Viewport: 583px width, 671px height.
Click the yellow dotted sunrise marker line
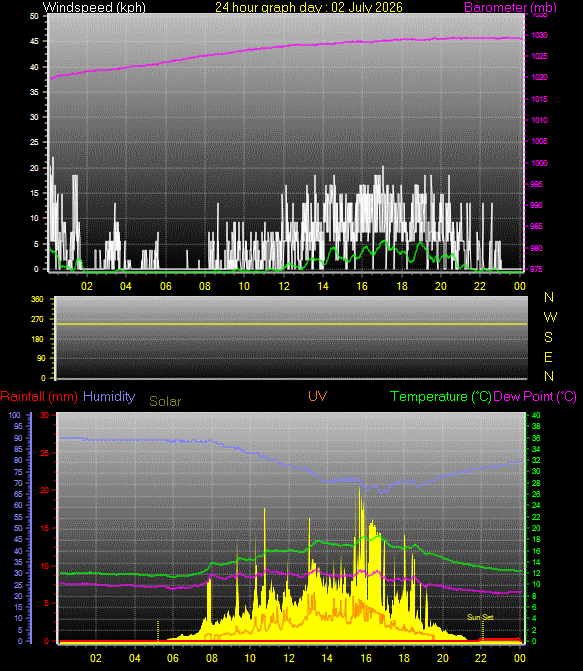tap(158, 631)
